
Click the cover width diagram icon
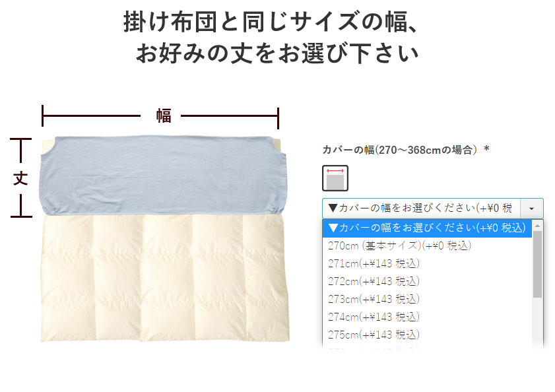pos(335,178)
